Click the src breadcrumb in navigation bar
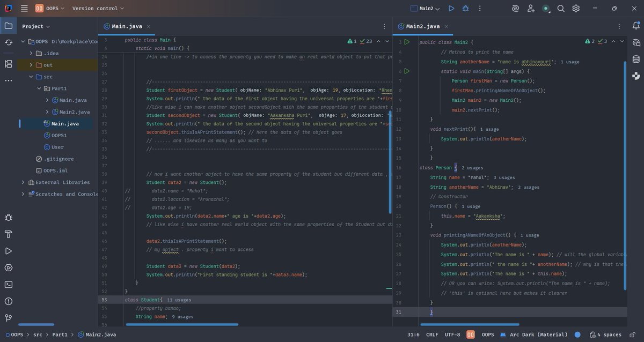The height and width of the screenshot is (342, 644). 38,334
